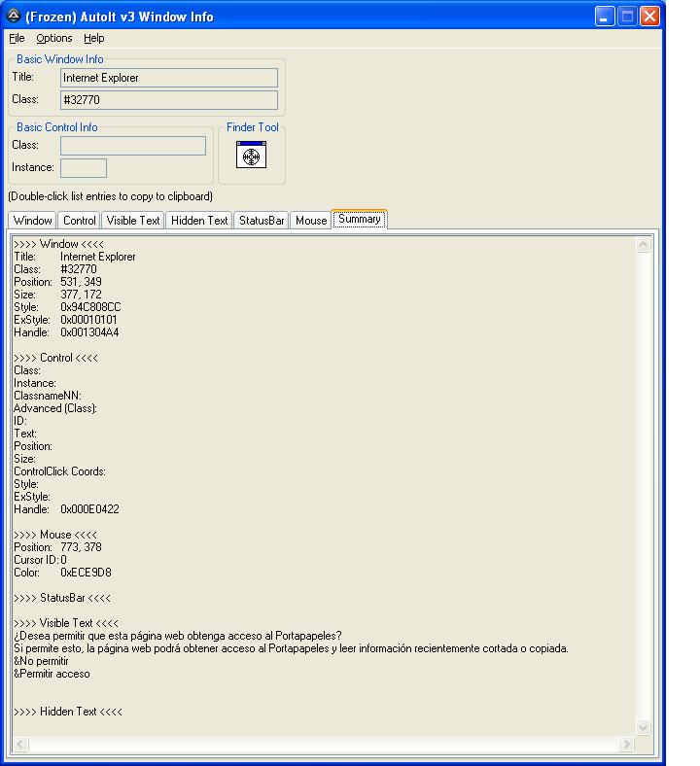Switch to the Window tab

(32, 221)
